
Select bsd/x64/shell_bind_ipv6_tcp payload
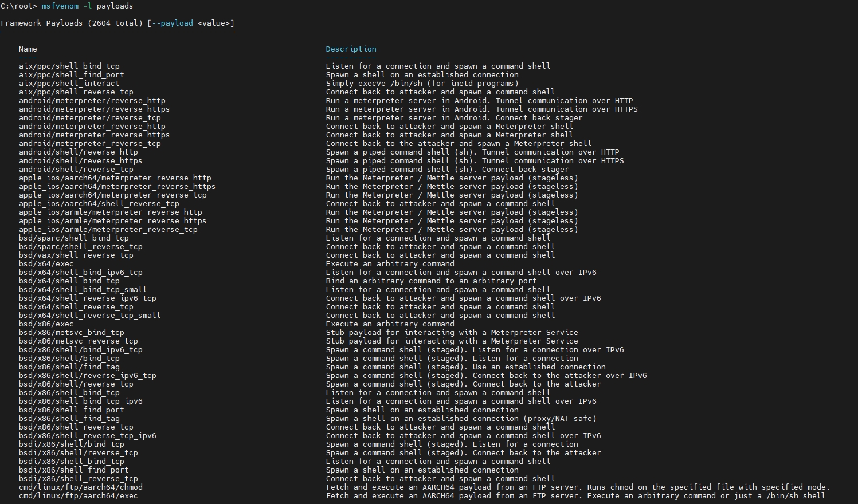click(81, 273)
